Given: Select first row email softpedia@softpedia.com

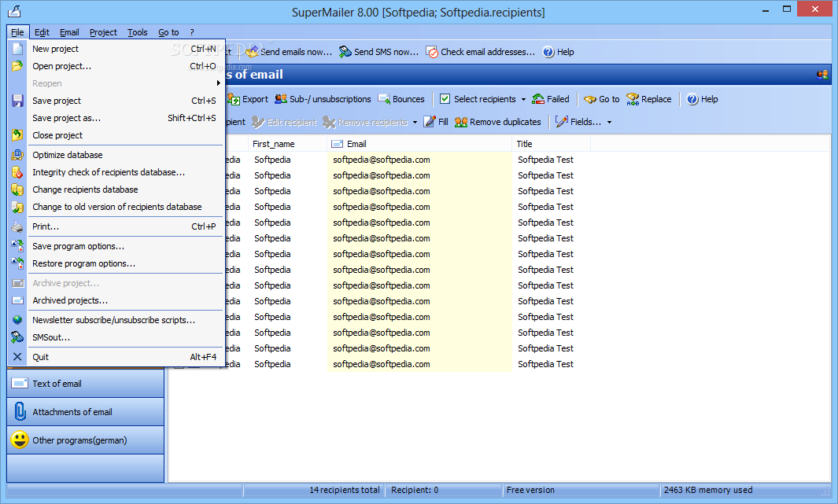Looking at the screenshot, I should point(382,160).
